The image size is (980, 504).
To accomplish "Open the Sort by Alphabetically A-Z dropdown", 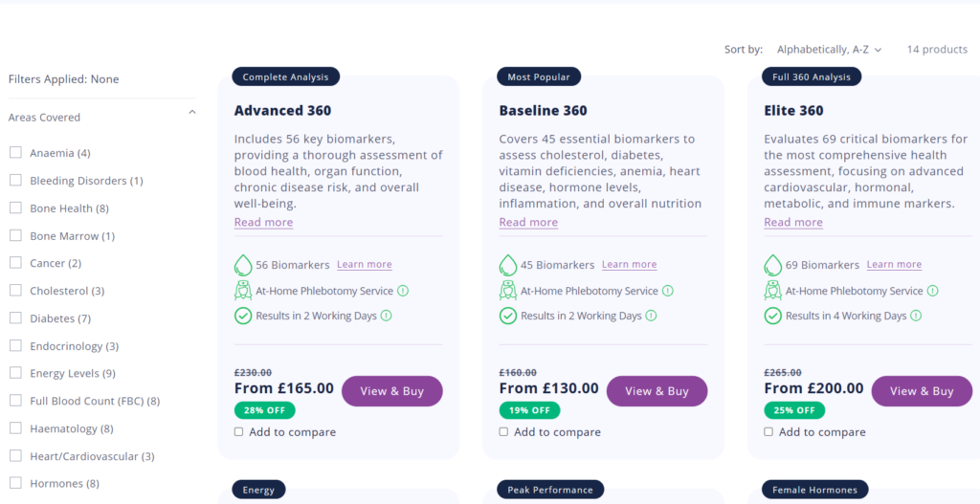I will click(829, 50).
